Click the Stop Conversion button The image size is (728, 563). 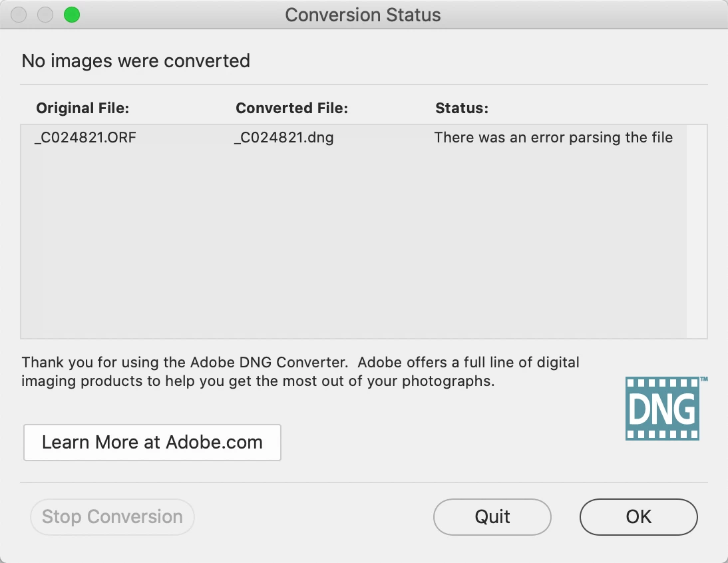pyautogui.click(x=112, y=517)
